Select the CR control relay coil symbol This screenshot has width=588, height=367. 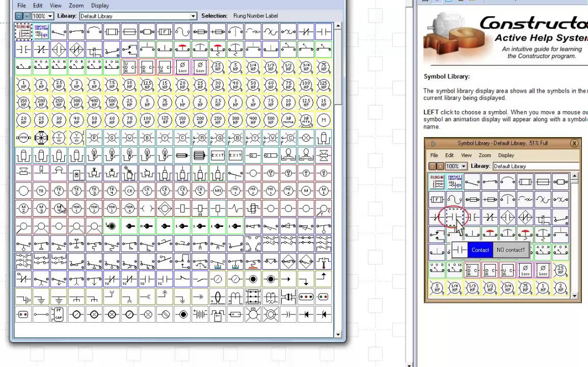tap(129, 190)
